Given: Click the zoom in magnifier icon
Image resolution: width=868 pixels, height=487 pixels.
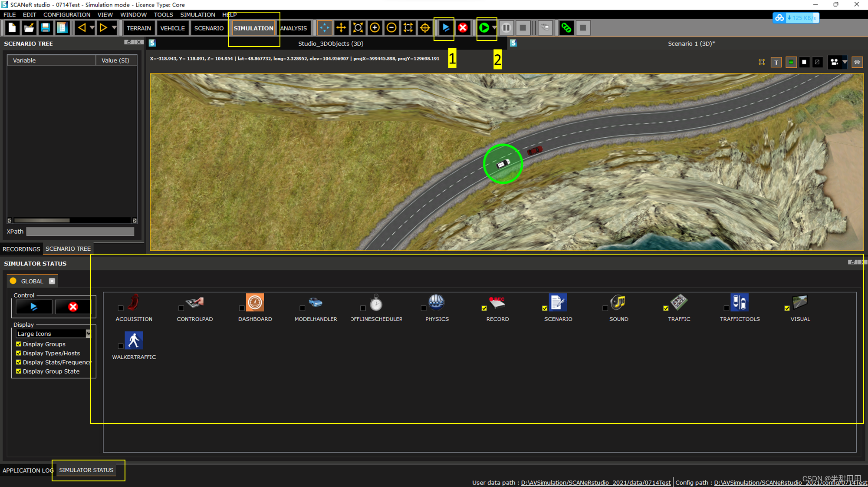Looking at the screenshot, I should point(375,28).
